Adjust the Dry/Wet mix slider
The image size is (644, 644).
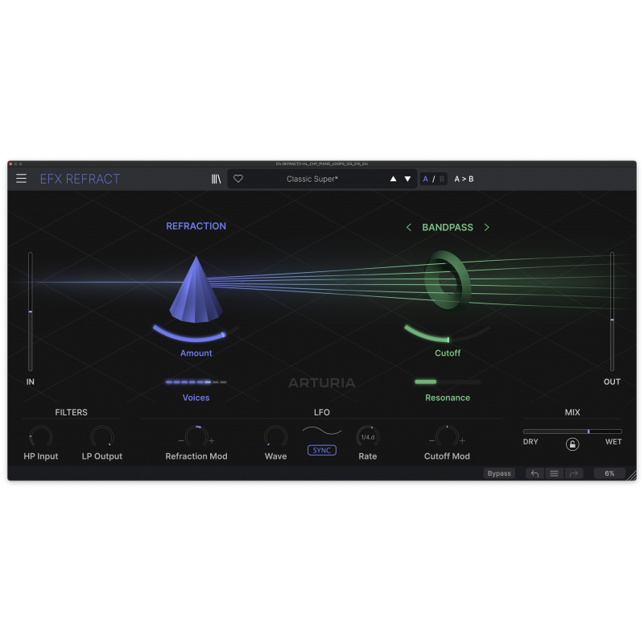pyautogui.click(x=572, y=431)
